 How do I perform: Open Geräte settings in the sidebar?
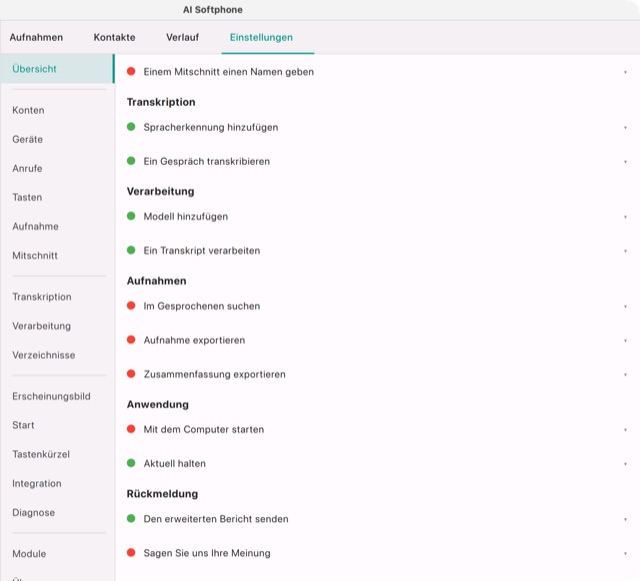pyautogui.click(x=27, y=139)
